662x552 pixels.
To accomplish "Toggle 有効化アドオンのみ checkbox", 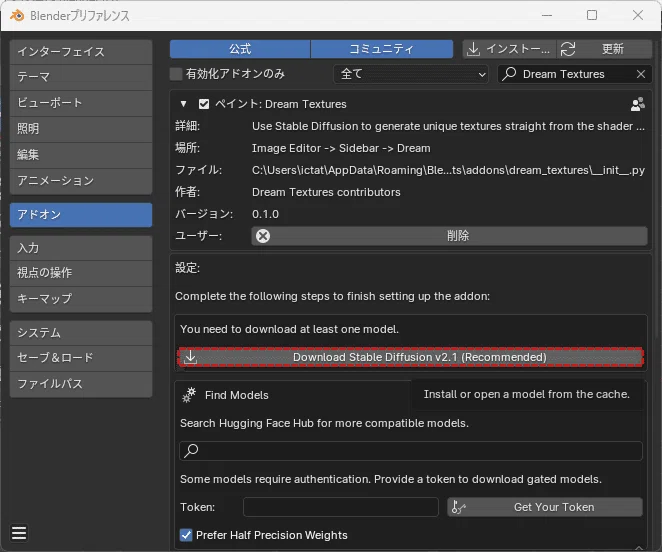I will (176, 74).
